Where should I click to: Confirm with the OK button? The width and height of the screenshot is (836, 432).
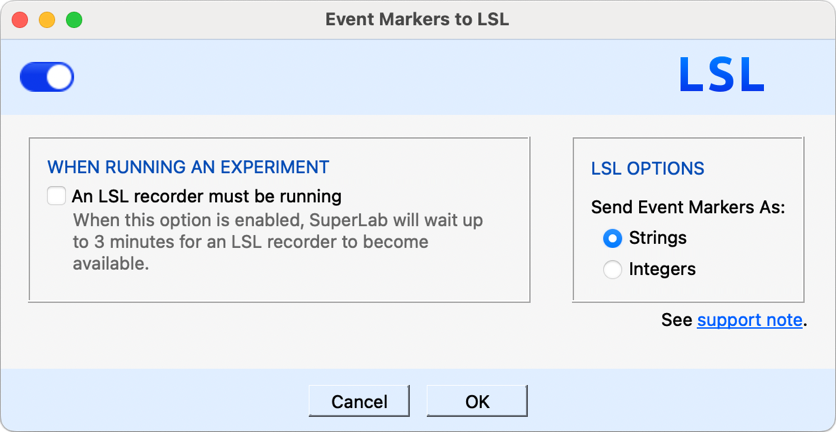pyautogui.click(x=477, y=401)
